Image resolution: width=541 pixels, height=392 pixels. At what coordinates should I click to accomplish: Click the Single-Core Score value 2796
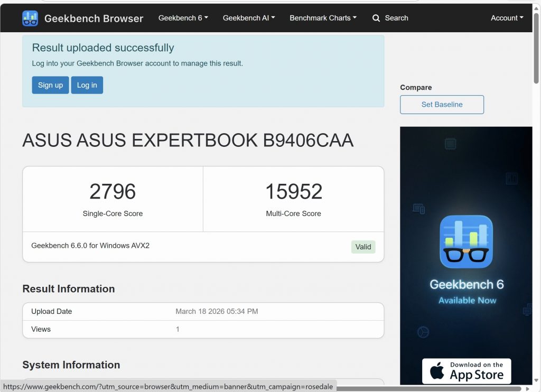point(113,192)
